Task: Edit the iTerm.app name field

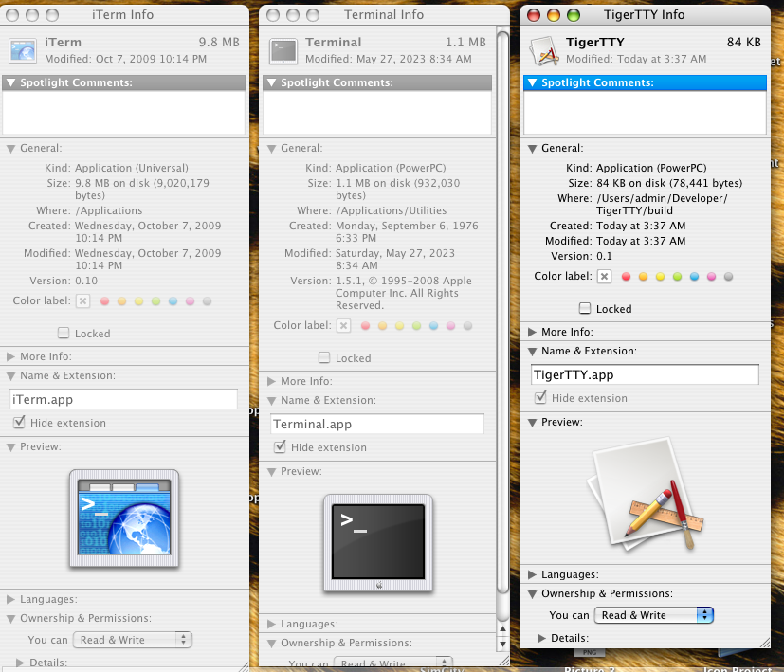Action: (123, 399)
